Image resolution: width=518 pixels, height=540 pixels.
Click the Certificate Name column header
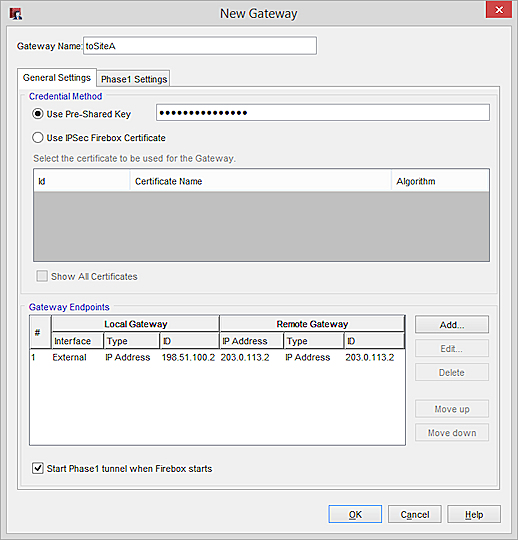(261, 181)
